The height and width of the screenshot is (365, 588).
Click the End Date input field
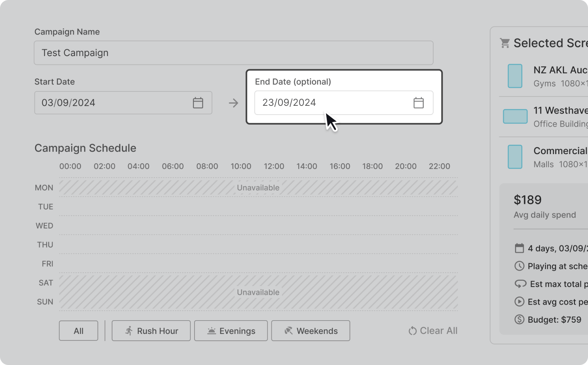(331, 103)
